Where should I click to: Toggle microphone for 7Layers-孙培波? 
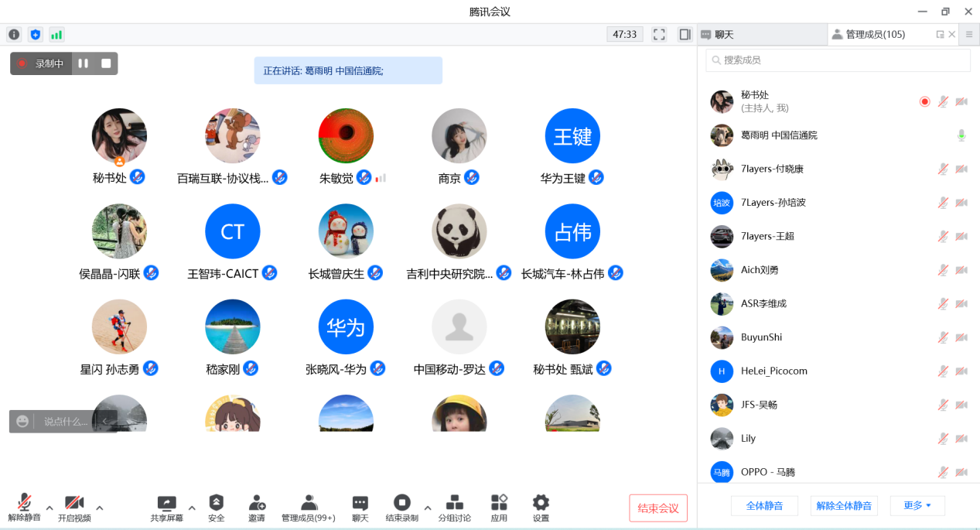coord(943,203)
